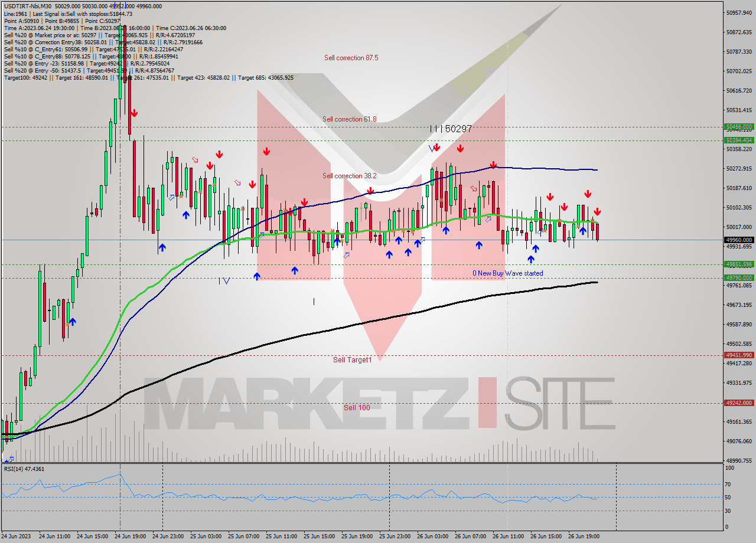The width and height of the screenshot is (756, 543).
Task: Click the '25 Jun 07:00' time axis label
Action: pyautogui.click(x=243, y=537)
